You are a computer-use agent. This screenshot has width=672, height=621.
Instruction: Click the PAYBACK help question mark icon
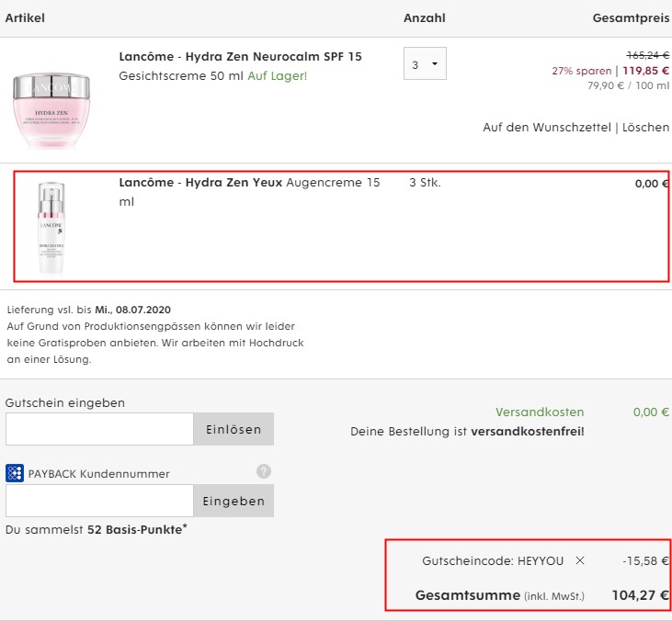point(264,471)
